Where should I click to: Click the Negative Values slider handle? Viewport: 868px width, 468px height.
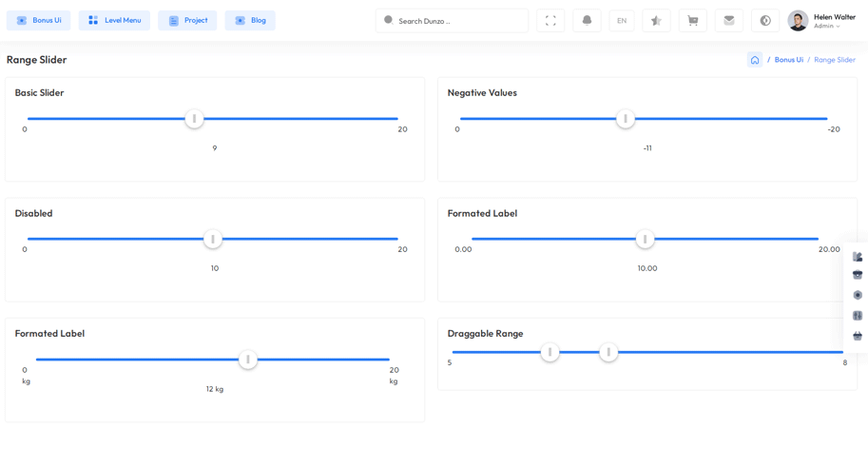[626, 119]
